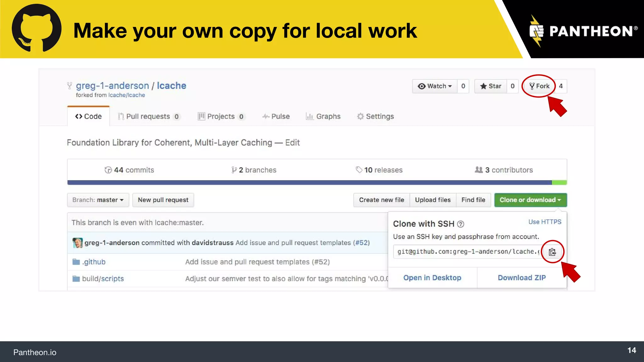Viewport: 644px width, 362px height.
Task: View 44 commits
Action: tap(129, 170)
